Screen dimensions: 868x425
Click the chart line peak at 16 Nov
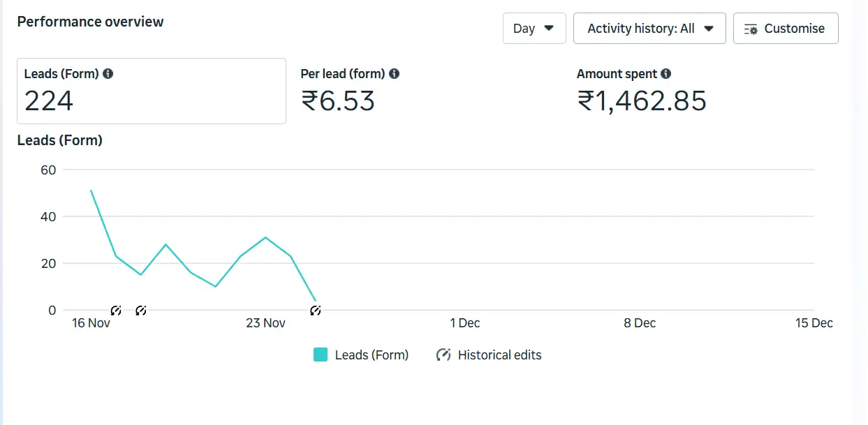[x=91, y=191]
